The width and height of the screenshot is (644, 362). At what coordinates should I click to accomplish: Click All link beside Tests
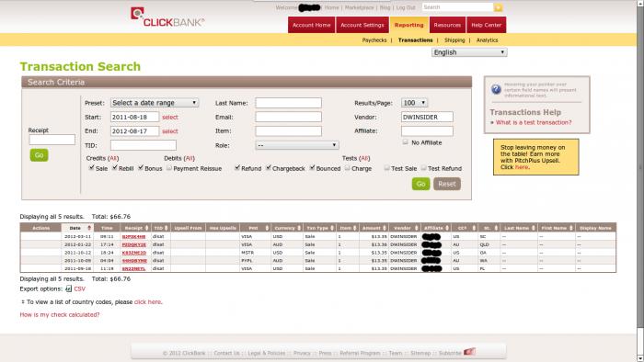click(x=364, y=158)
